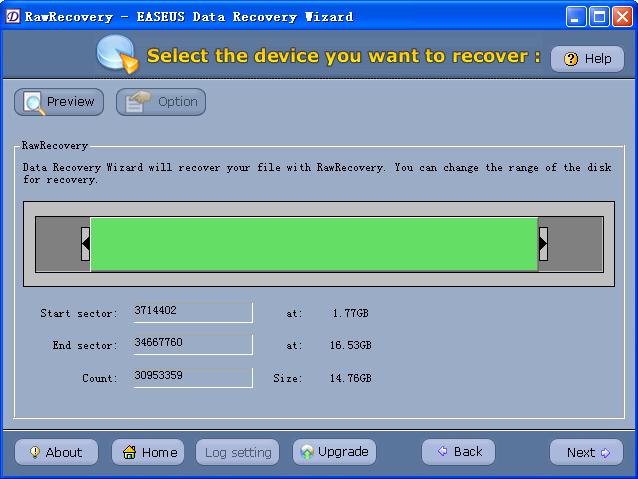The width and height of the screenshot is (638, 479).
Task: Proceed with the Next button
Action: tap(586, 452)
